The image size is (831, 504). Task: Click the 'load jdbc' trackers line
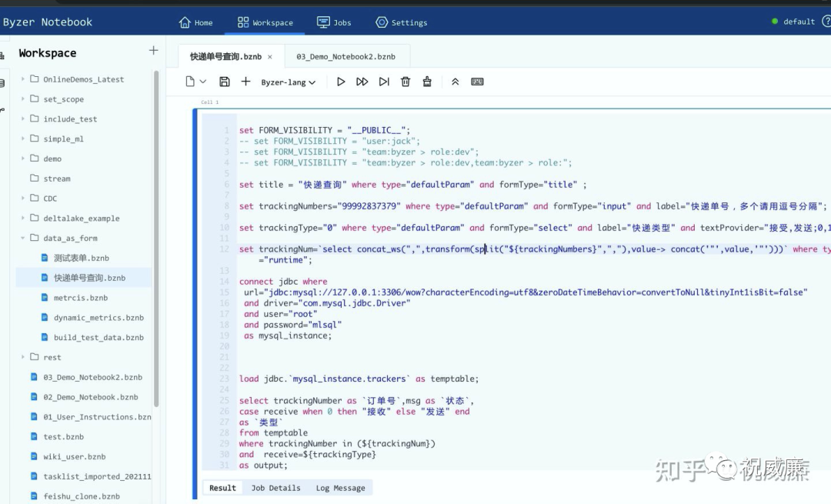point(359,379)
